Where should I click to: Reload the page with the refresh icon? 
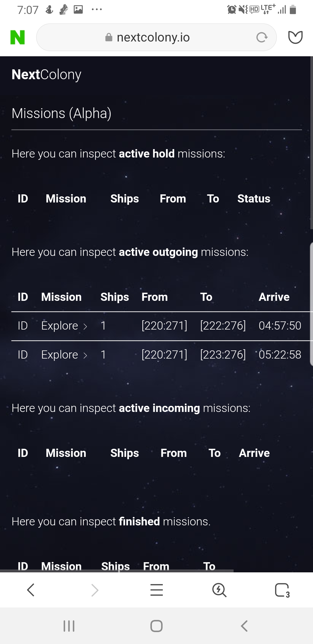tap(262, 37)
